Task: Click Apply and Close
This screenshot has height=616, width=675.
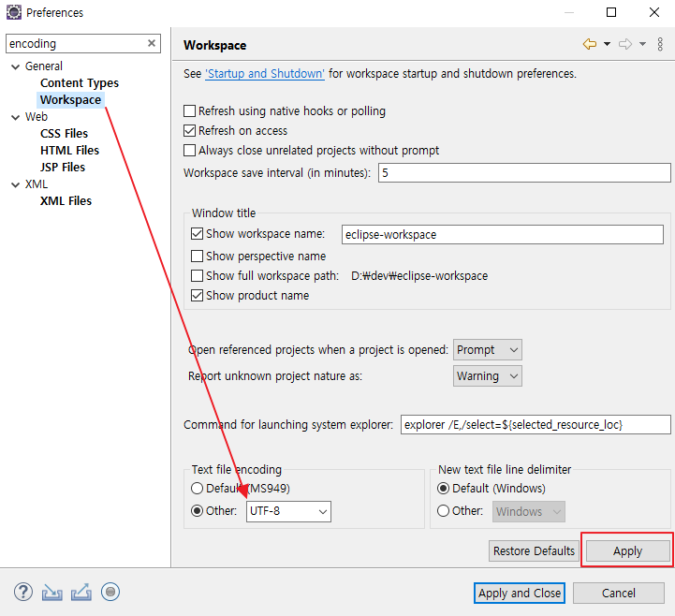Action: [520, 594]
